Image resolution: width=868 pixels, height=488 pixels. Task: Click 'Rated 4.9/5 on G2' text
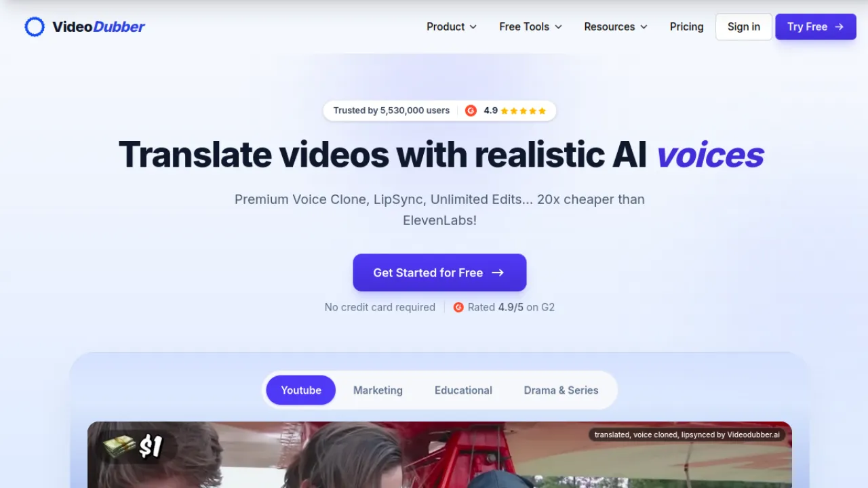coord(511,307)
